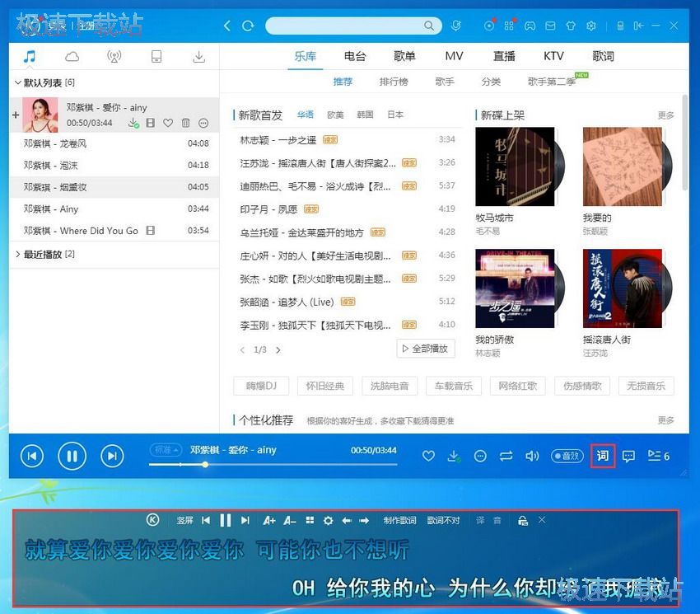Open the 标准 quality dropdown
The image size is (700, 614).
166,450
